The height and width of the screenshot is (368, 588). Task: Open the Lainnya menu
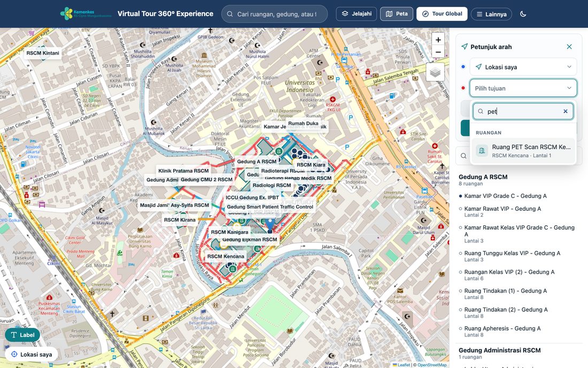click(x=491, y=14)
